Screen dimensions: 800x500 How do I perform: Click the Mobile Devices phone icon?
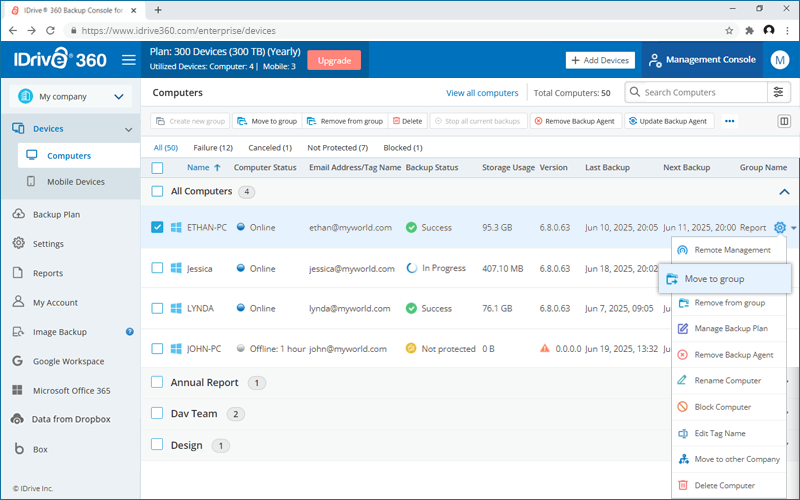coord(31,181)
